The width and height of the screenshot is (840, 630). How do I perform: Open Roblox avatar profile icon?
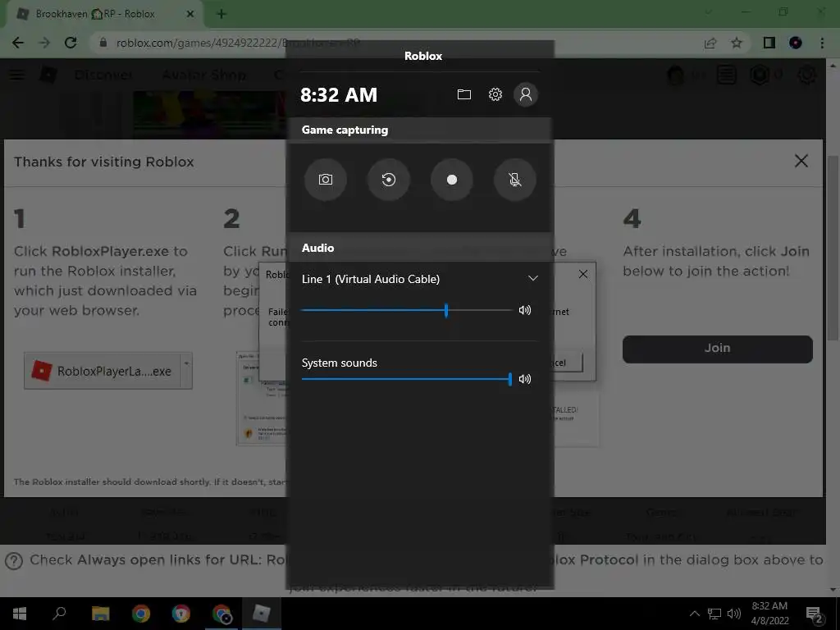pos(676,75)
